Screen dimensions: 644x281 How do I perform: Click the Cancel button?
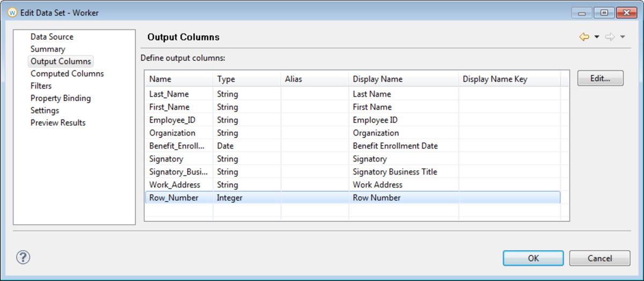tap(599, 258)
